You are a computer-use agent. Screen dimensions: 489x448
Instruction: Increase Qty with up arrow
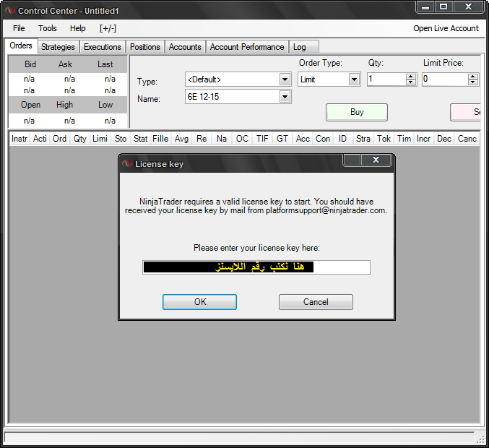pyautogui.click(x=411, y=77)
